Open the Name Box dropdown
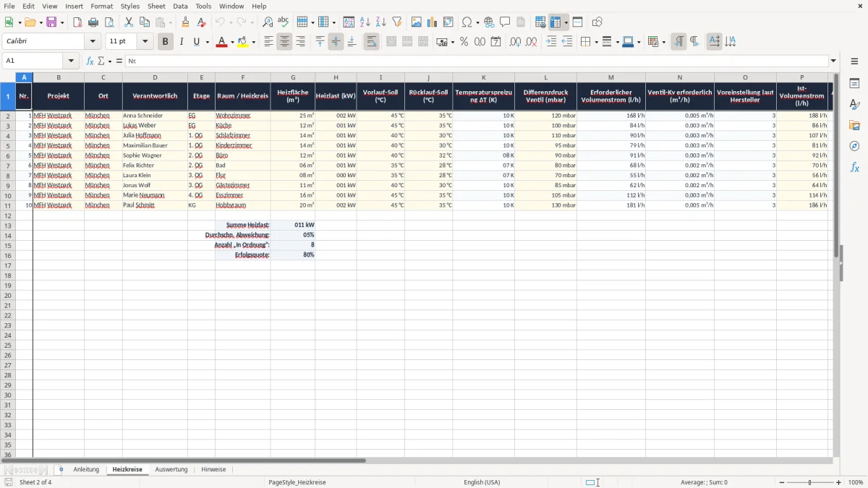The height and width of the screenshot is (488, 868). tap(71, 61)
